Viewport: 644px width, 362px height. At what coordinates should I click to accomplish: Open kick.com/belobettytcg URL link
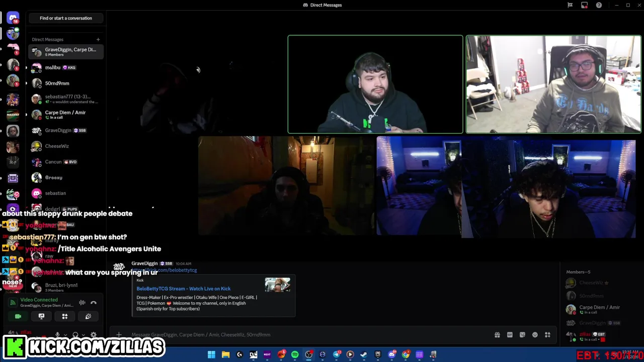point(165,270)
